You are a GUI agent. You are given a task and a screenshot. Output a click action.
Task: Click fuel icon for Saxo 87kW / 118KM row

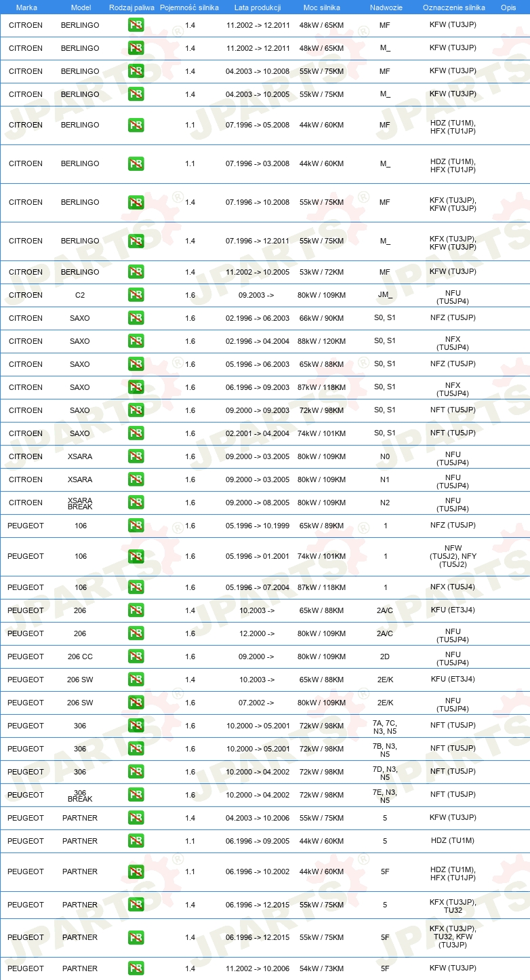point(136,387)
